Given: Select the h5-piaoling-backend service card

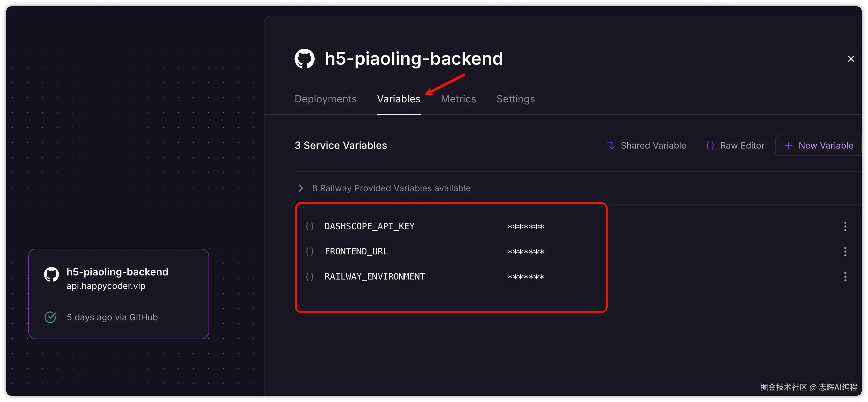Looking at the screenshot, I should 119,294.
